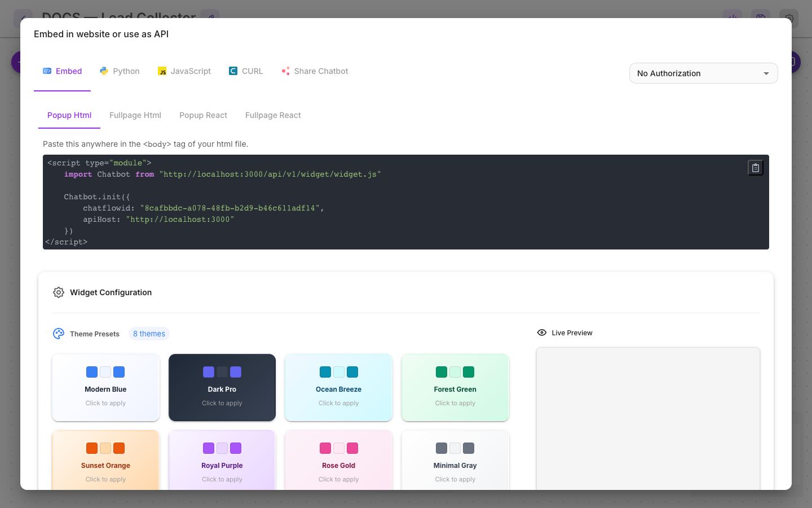The height and width of the screenshot is (508, 812).
Task: Click the Live Preview pane
Action: click(648, 418)
